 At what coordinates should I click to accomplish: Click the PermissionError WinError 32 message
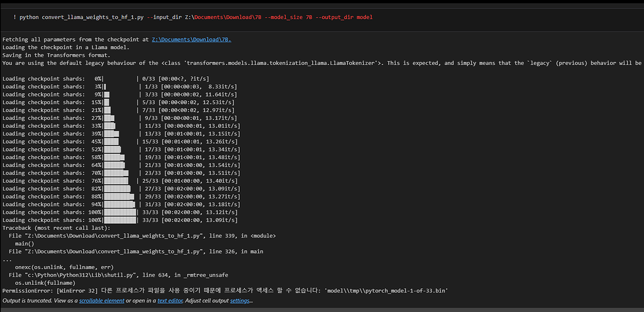(225, 291)
